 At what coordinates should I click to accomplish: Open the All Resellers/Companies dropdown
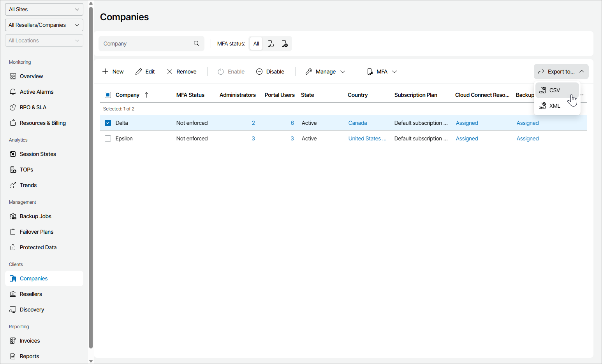(44, 25)
